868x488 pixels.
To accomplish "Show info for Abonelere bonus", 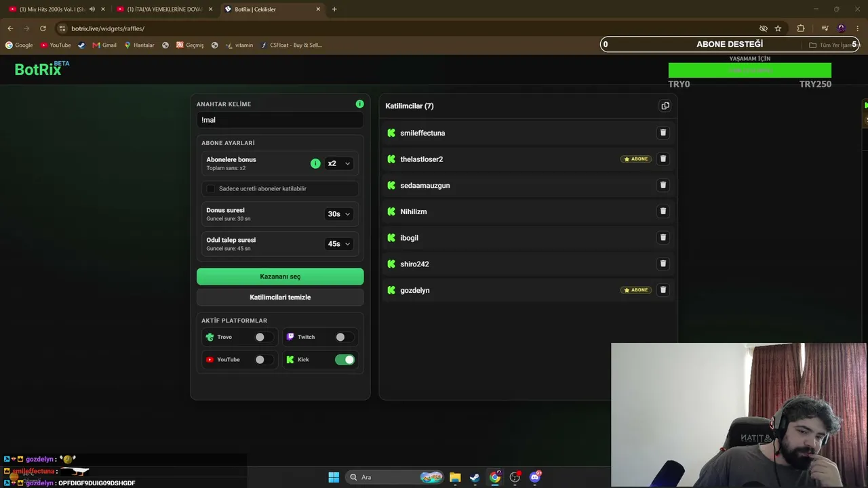I will [x=315, y=163].
